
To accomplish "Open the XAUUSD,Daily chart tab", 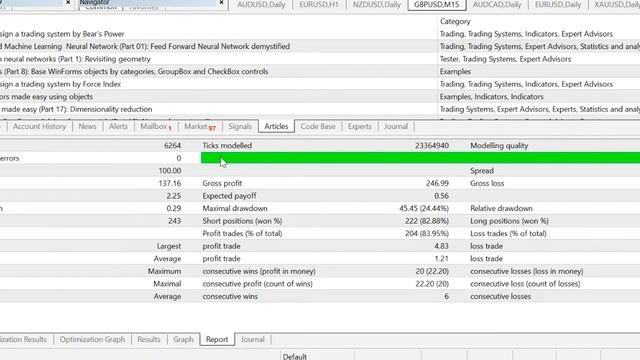I will (616, 5).
